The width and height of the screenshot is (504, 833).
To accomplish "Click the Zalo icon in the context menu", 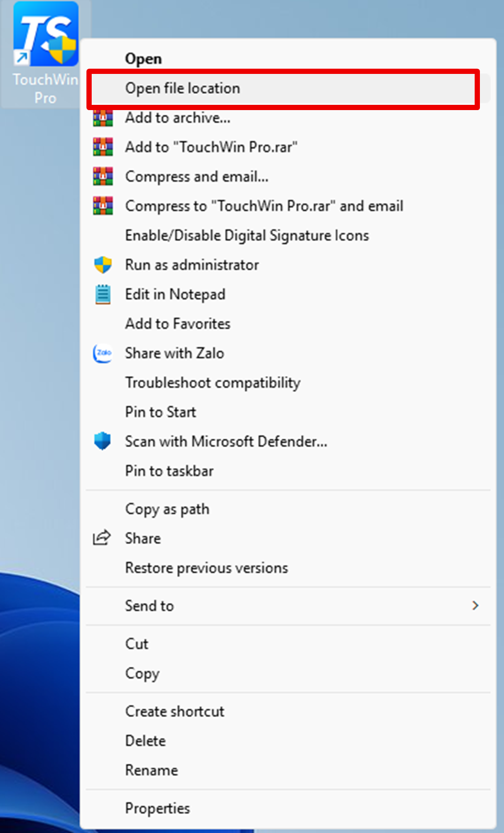I will click(x=103, y=353).
